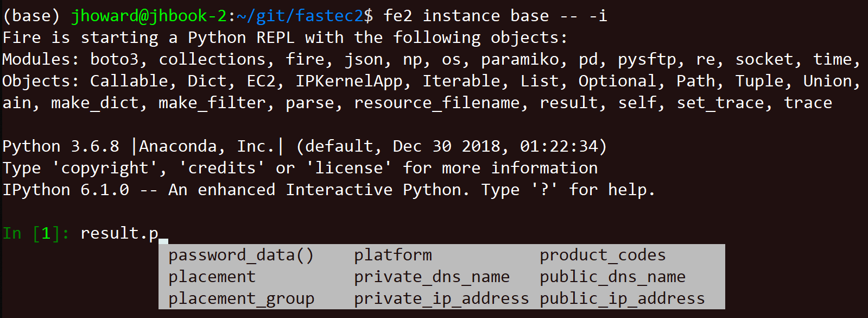Click the In [1]: IPython prompt
Screen dimensions: 868x318
point(36,233)
